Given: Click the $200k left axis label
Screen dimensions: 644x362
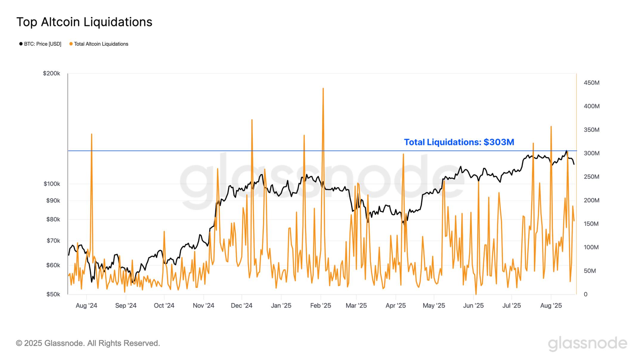Looking at the screenshot, I should point(51,73).
